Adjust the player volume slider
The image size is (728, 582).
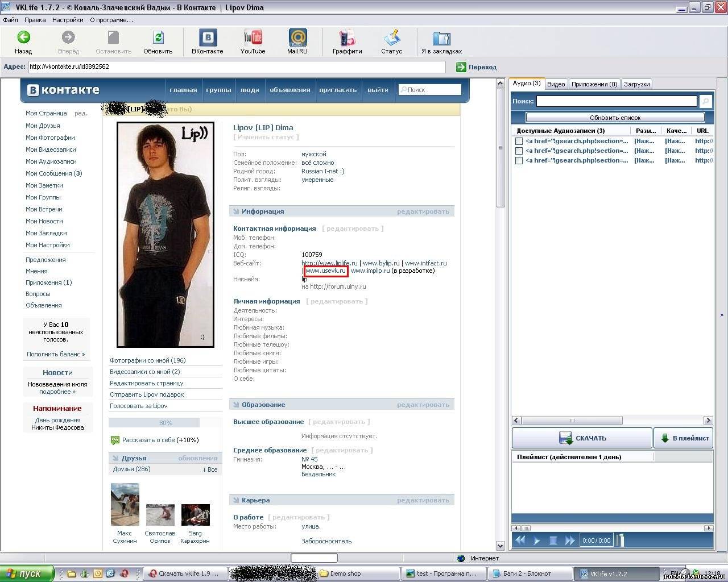(x=621, y=540)
